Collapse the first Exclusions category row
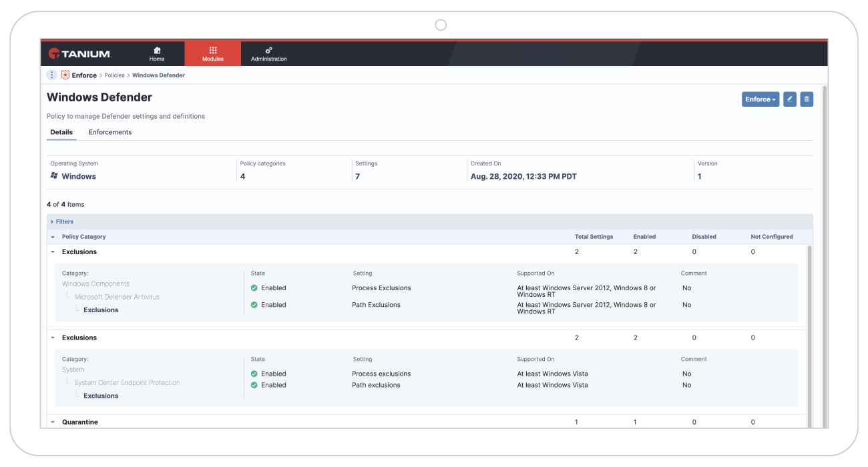 tap(53, 252)
